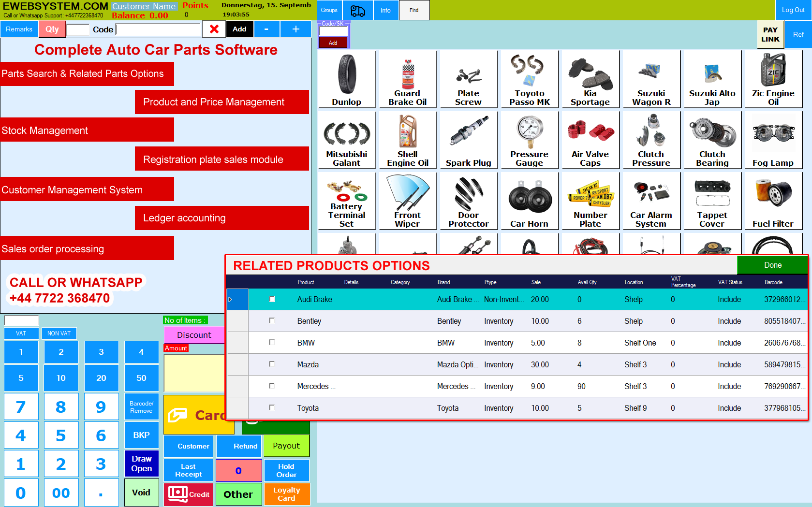
Task: Click the Last Receipt button
Action: (x=188, y=470)
